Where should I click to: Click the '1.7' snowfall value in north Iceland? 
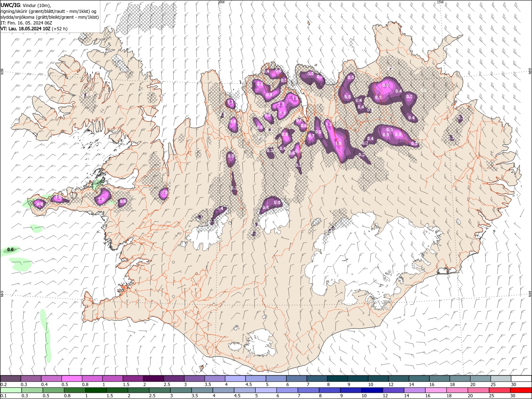(281, 105)
